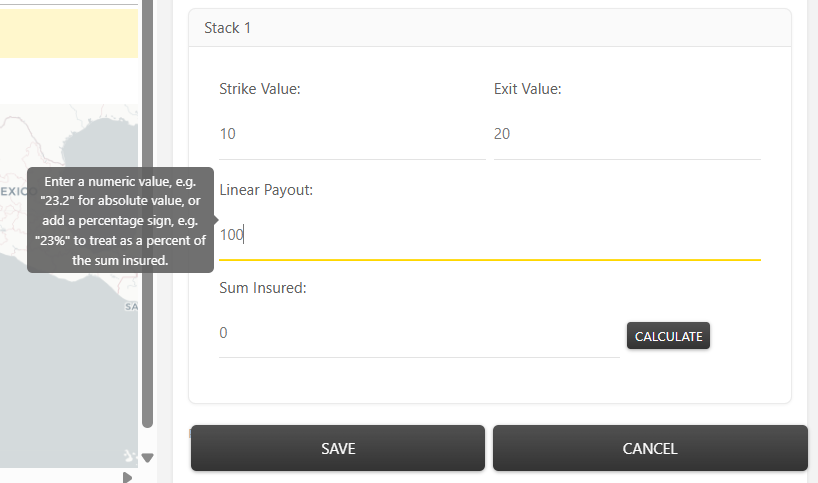Click the scroll down arrow
The width and height of the screenshot is (818, 483).
pyautogui.click(x=147, y=458)
